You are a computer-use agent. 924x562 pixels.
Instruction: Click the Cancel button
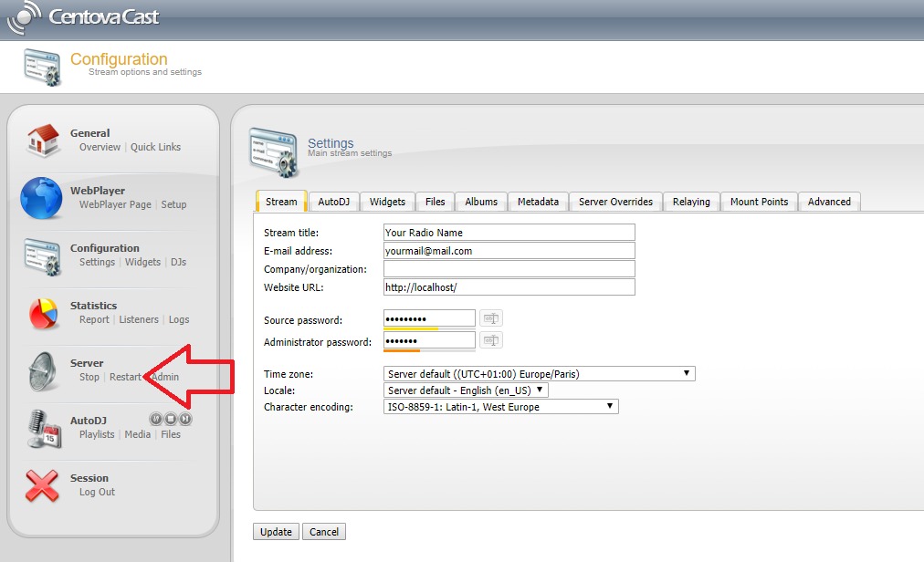[324, 532]
